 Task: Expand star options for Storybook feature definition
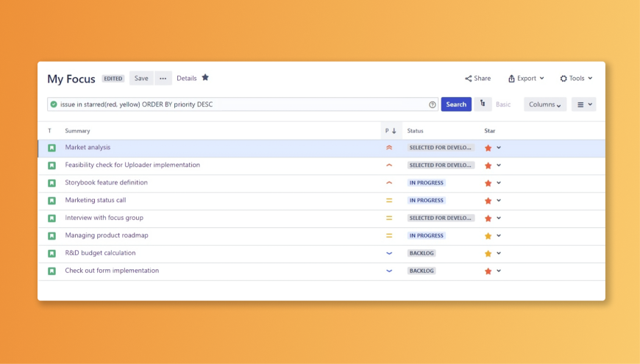coord(499,183)
